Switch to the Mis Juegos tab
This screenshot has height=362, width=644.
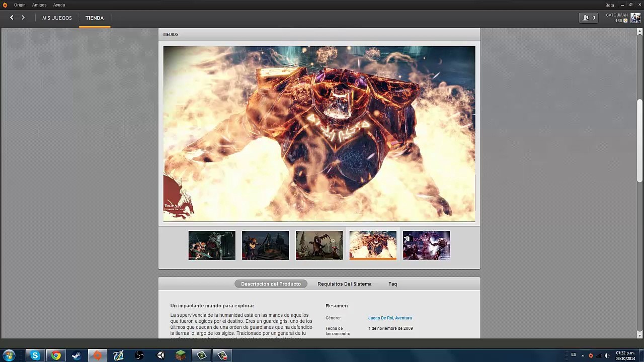coord(57,18)
